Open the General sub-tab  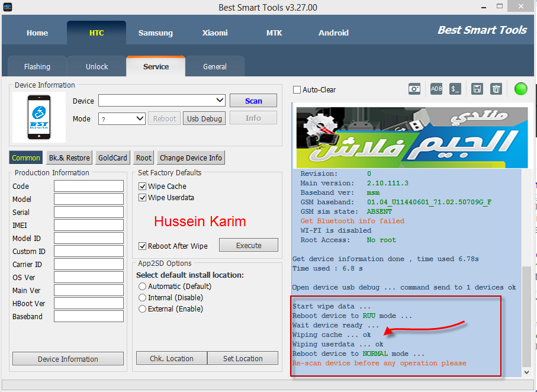click(215, 66)
